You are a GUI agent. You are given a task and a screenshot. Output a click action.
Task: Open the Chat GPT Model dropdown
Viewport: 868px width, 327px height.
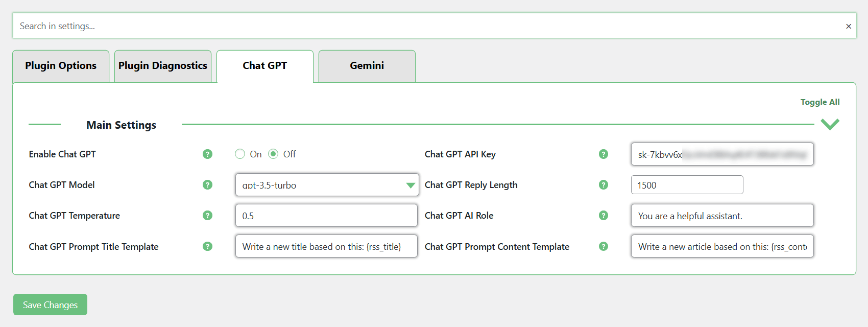click(x=327, y=185)
